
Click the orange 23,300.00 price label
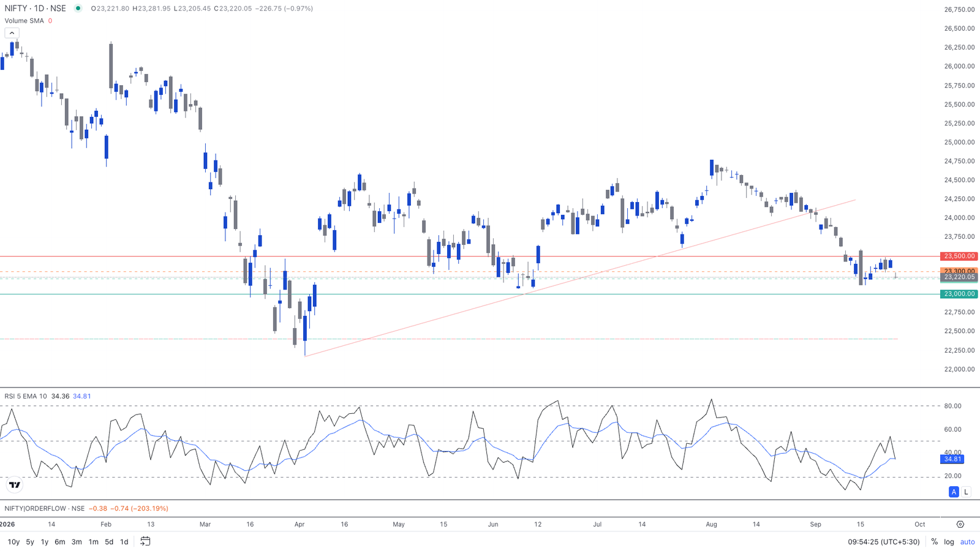point(959,270)
